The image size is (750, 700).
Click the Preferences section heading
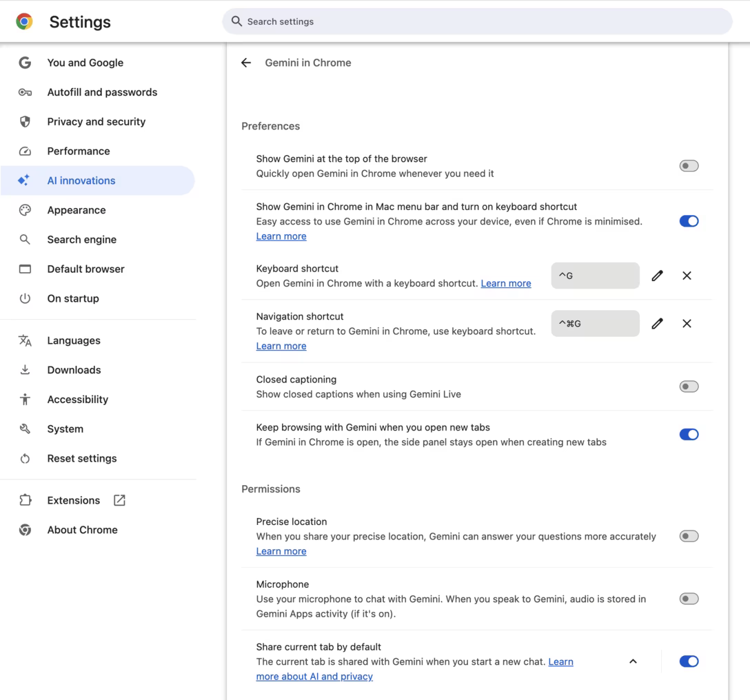click(x=271, y=126)
